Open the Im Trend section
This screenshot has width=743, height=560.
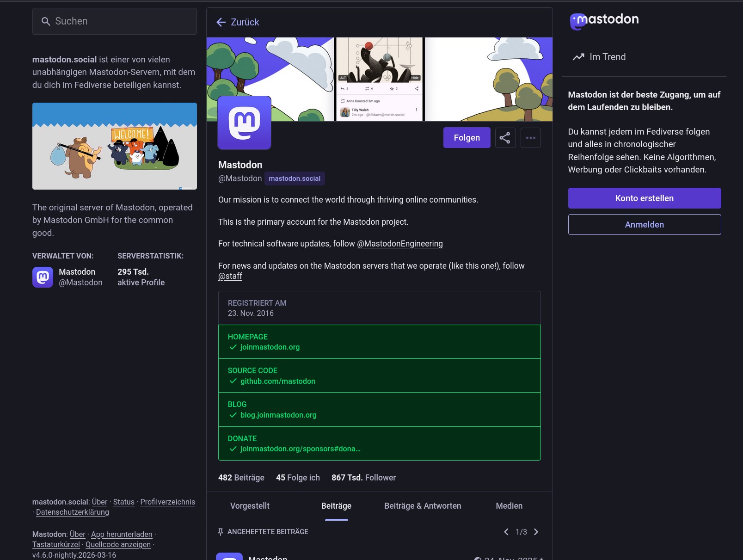pos(600,57)
